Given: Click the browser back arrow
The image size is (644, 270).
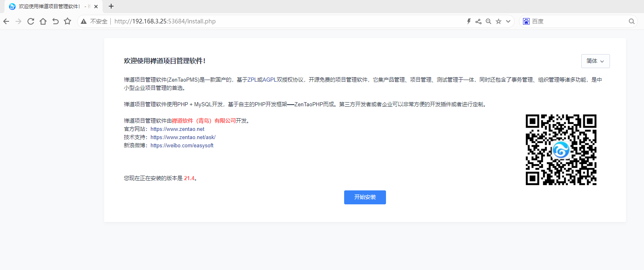Looking at the screenshot, I should [x=6, y=21].
